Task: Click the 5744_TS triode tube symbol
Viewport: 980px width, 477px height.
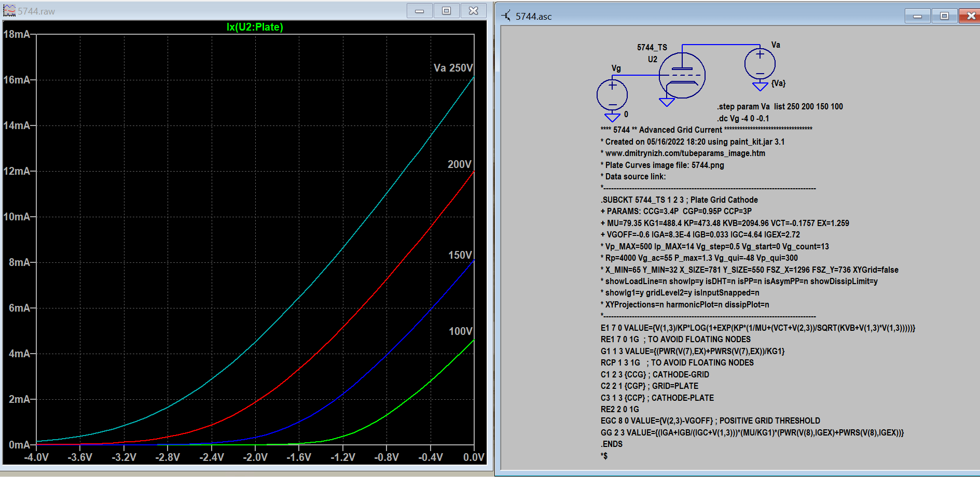Action: [x=682, y=76]
